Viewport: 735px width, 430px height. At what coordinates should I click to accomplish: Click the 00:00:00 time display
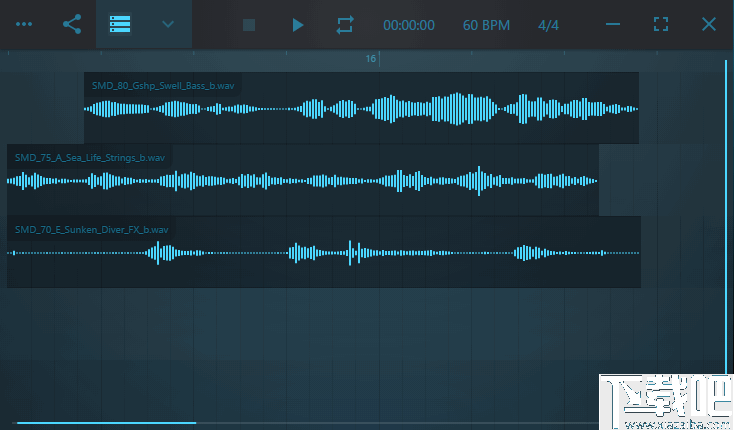coord(409,25)
